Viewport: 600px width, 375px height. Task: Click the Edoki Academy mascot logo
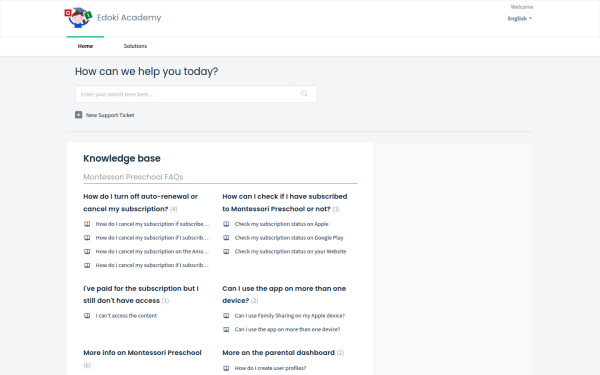click(x=78, y=18)
